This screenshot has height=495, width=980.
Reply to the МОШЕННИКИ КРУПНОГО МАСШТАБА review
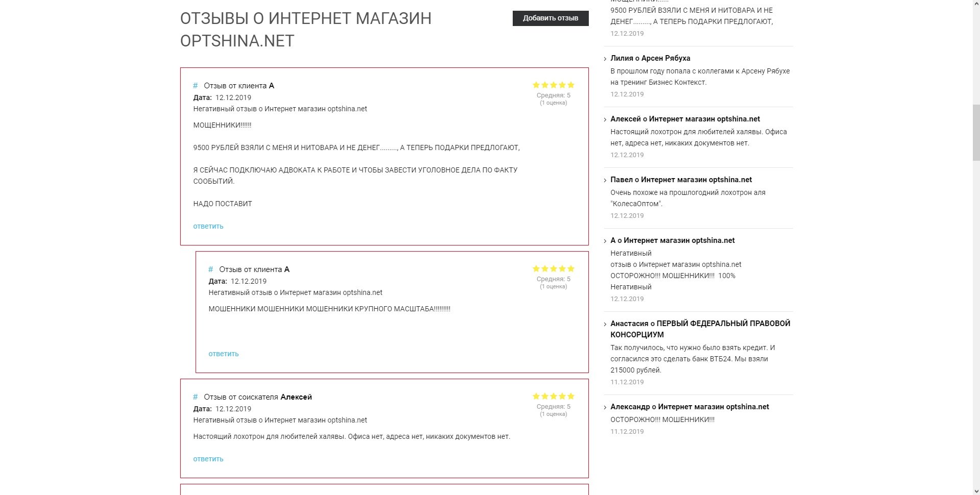coord(223,354)
